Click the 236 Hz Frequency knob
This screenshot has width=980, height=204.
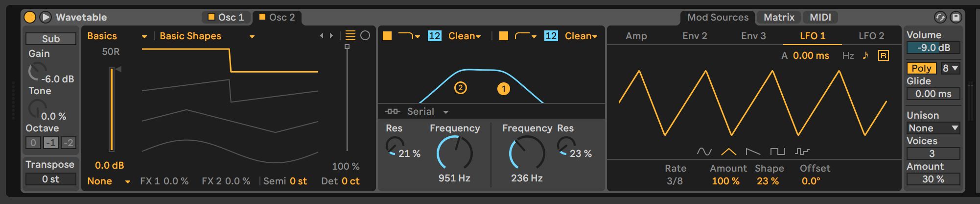[x=527, y=153]
